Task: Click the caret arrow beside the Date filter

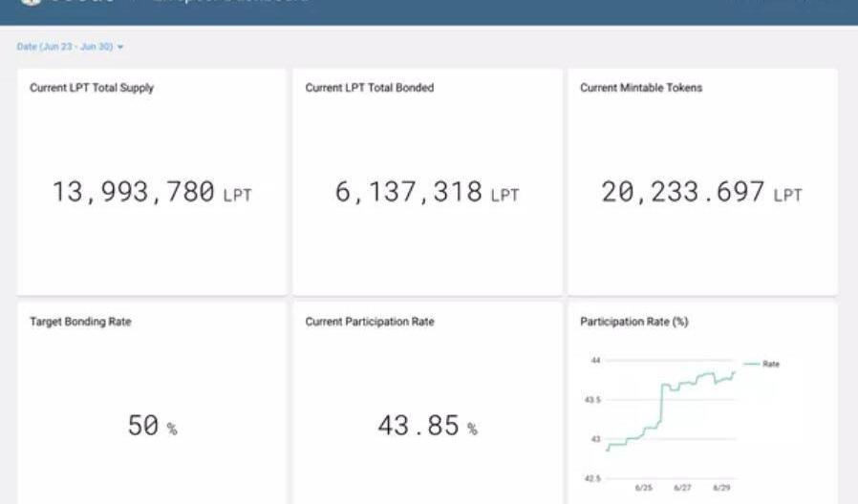Action: point(120,47)
